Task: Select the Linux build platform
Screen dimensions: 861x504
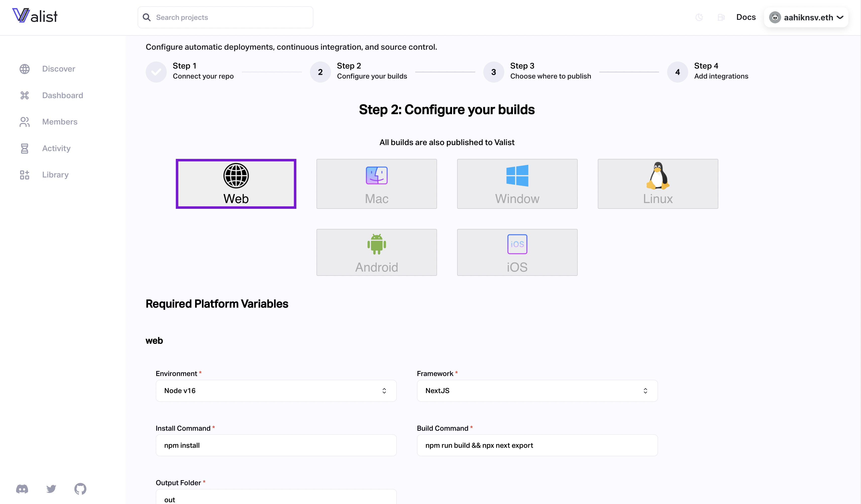Action: (x=658, y=184)
